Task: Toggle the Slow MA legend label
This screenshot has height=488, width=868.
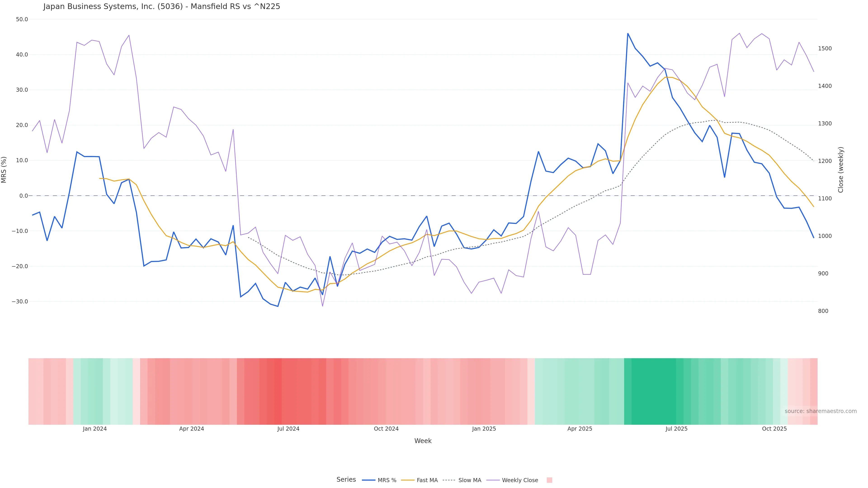Action: coord(469,480)
